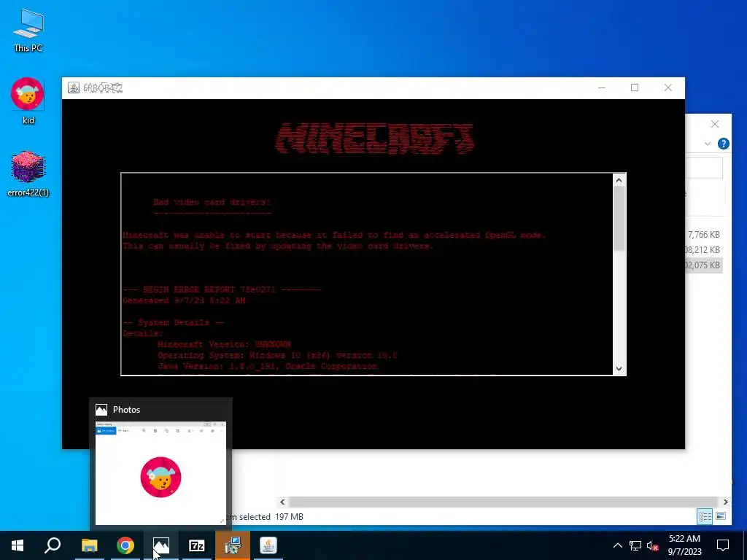Click the Photos preview title label

click(126, 410)
